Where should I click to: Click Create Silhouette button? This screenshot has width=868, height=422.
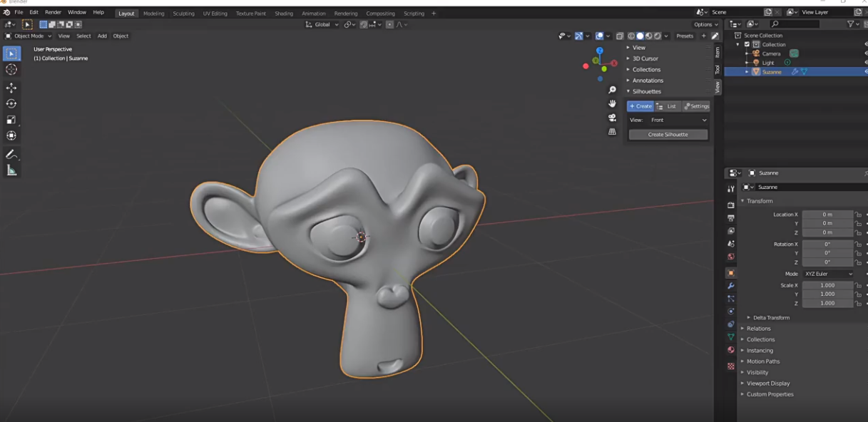click(668, 135)
